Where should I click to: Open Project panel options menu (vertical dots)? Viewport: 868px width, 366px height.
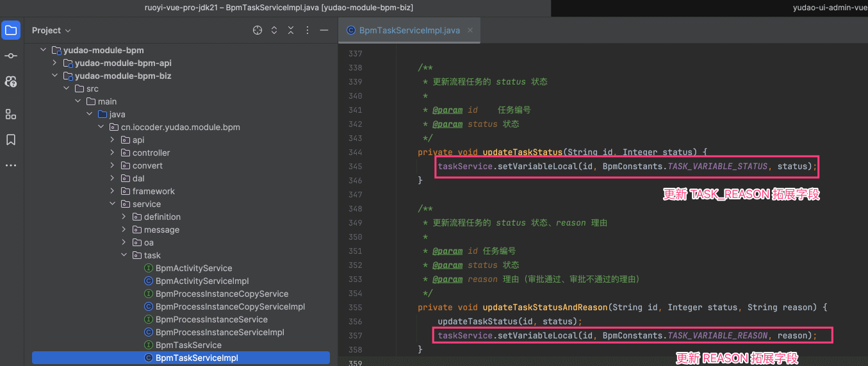[307, 30]
